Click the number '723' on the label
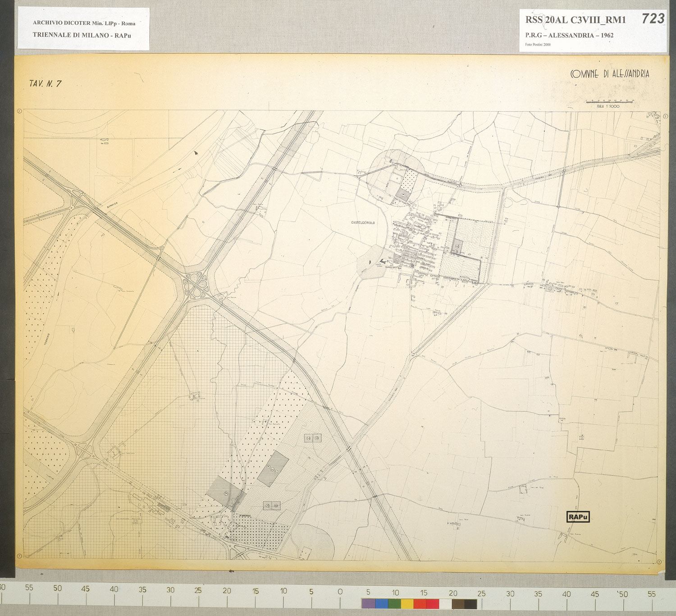Viewport: 676px width, 616px height. click(653, 18)
